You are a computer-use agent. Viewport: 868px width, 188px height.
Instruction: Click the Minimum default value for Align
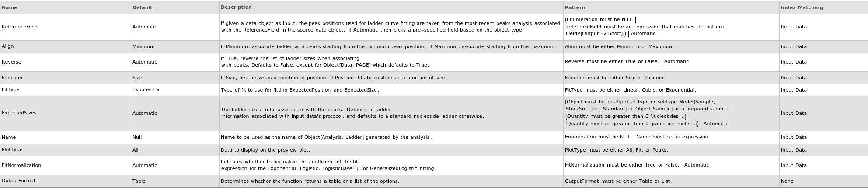tap(143, 46)
